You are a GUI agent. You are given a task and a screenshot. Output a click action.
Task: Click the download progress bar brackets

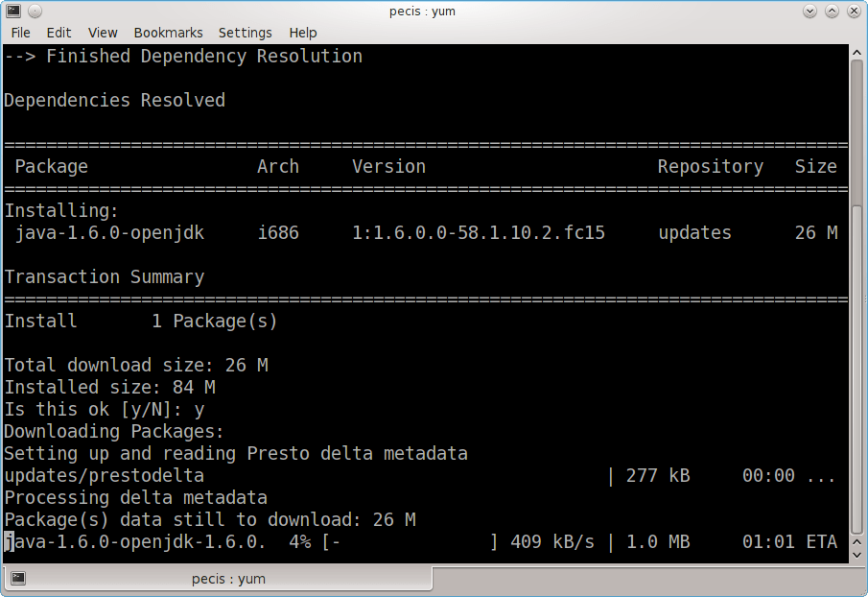(411, 541)
